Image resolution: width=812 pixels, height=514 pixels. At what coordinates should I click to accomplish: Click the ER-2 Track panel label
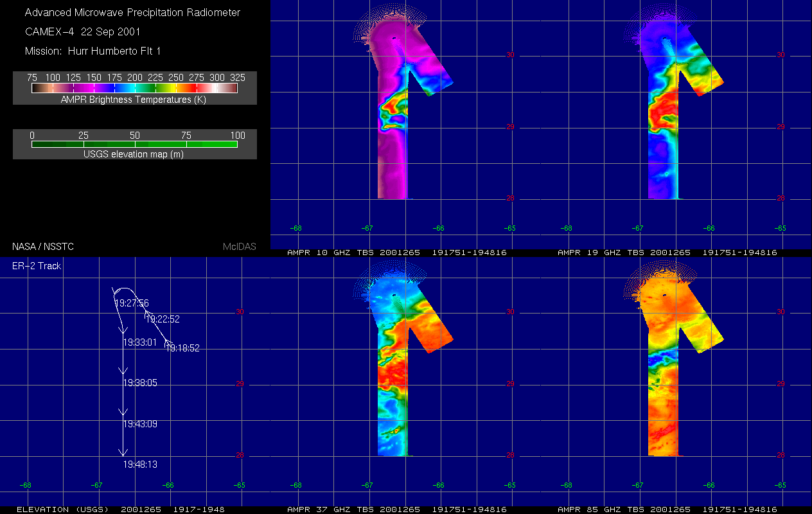37,265
